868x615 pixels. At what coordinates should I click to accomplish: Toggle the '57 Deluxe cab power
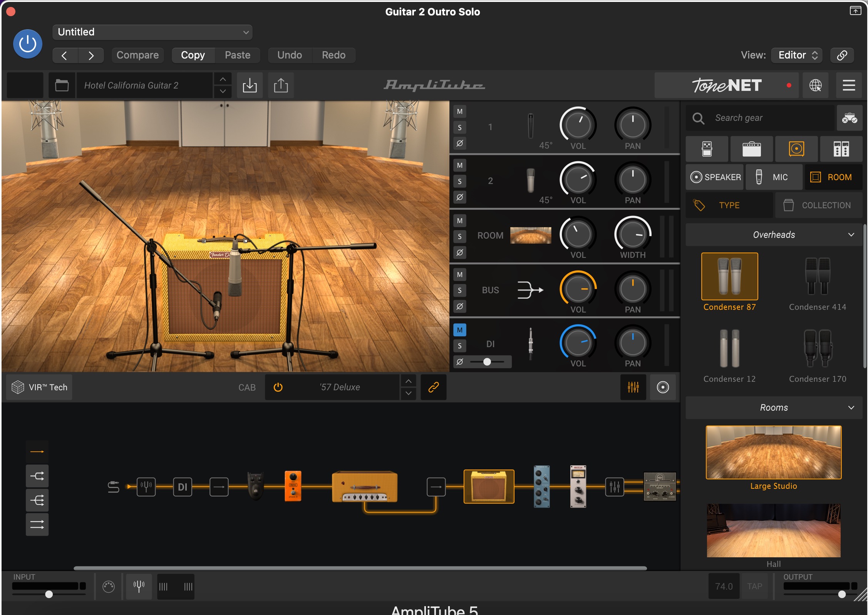click(278, 387)
